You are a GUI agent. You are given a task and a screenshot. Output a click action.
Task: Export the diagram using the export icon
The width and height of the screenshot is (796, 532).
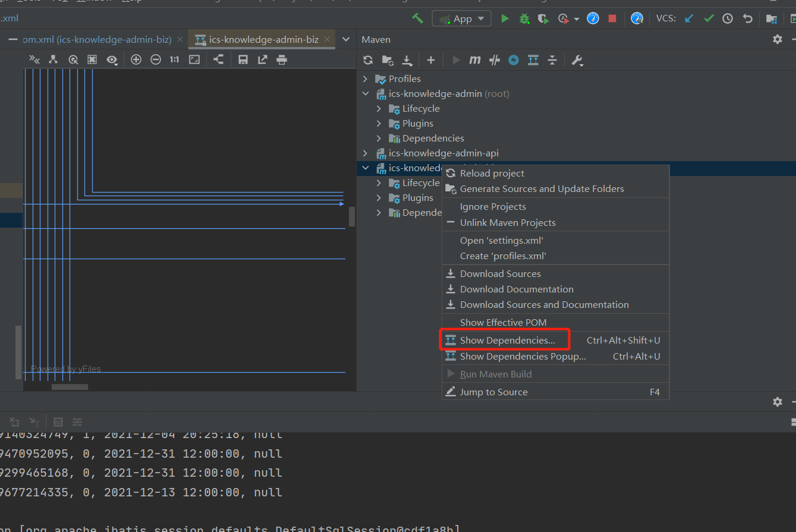pos(263,59)
